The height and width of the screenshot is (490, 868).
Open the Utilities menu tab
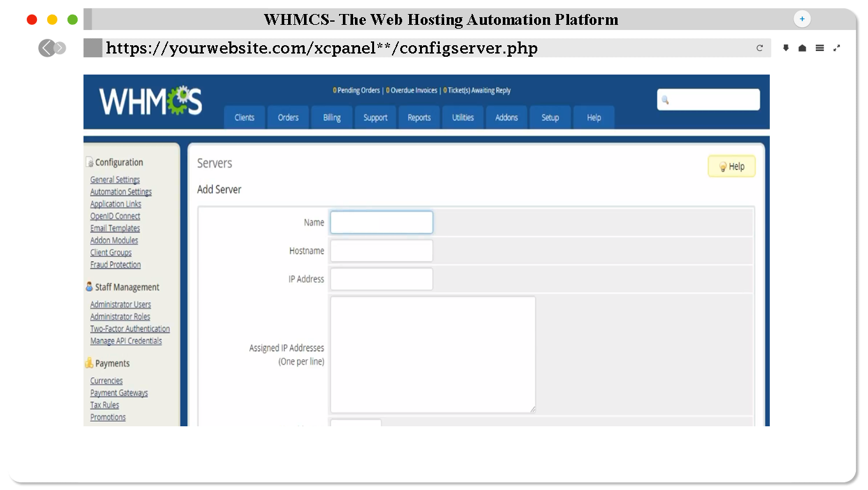click(463, 117)
